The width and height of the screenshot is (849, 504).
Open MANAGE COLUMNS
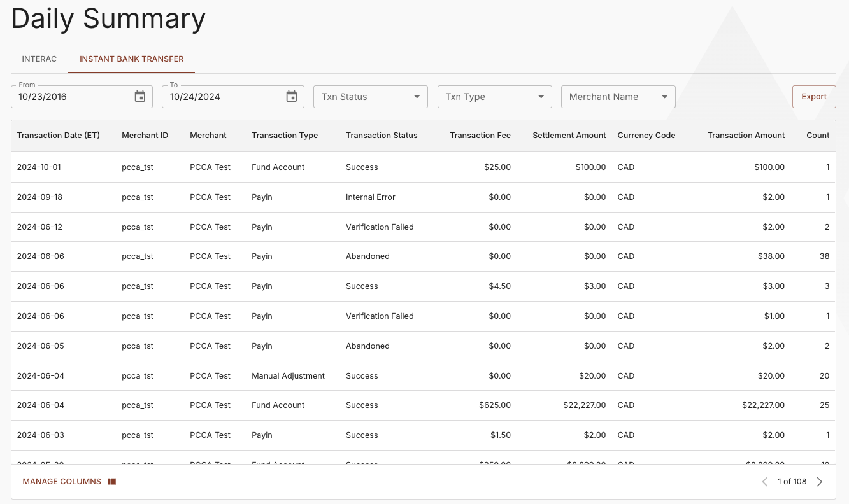pos(62,482)
